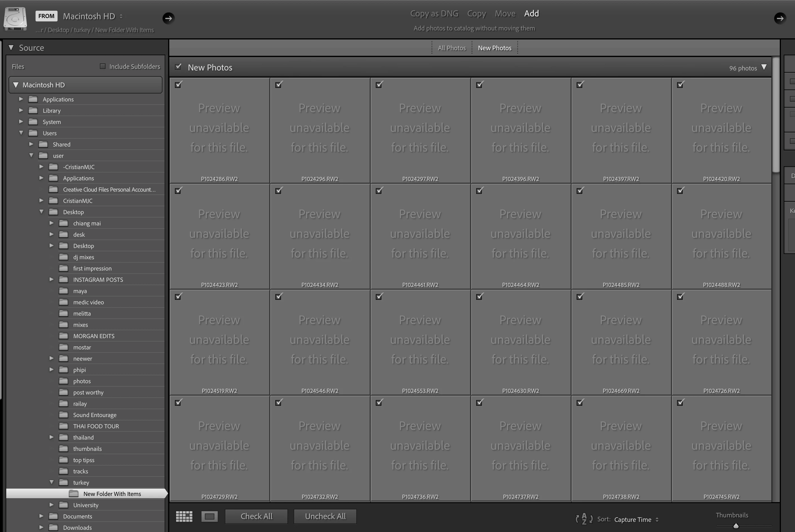Viewport: 795px width, 532px height.
Task: Switch to loupe view icon
Action: [x=210, y=517]
